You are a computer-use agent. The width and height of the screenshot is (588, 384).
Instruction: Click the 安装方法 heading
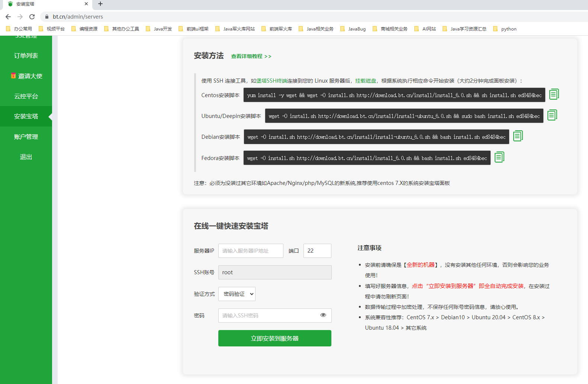click(x=209, y=56)
